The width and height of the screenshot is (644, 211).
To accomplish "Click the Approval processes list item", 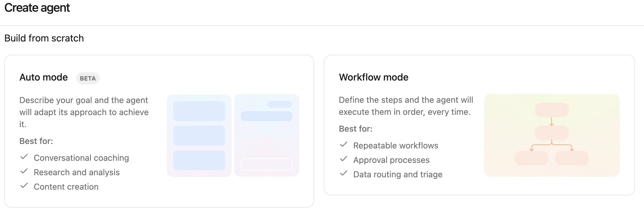I will coord(392,160).
